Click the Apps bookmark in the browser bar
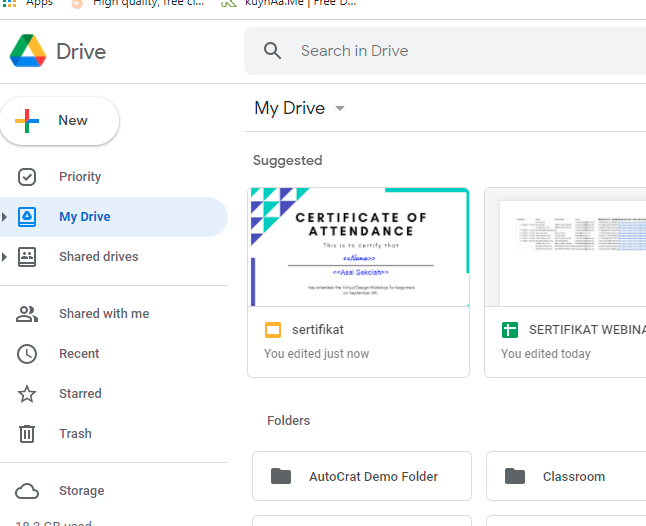 coord(28,3)
